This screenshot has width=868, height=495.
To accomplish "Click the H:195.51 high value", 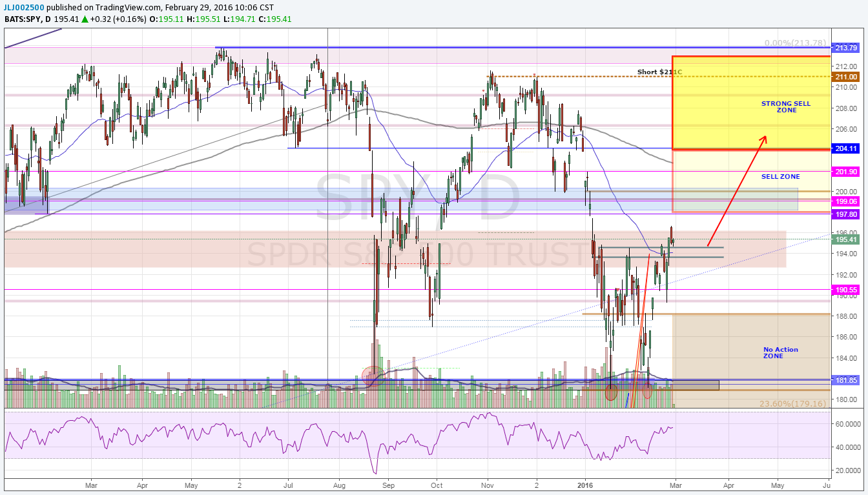I will [202, 19].
